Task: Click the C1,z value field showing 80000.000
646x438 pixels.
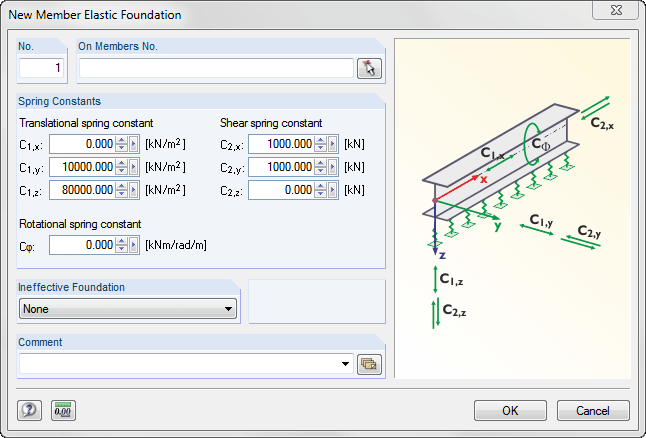Action: [x=82, y=190]
